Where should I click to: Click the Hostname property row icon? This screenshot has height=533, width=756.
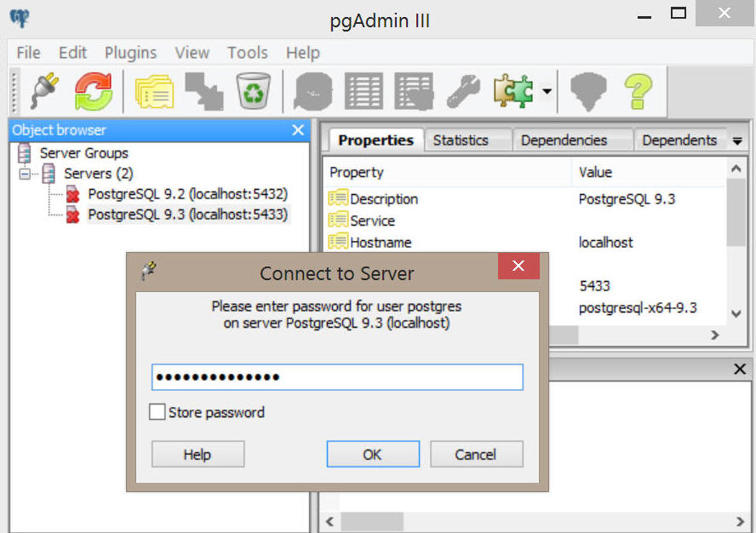338,241
